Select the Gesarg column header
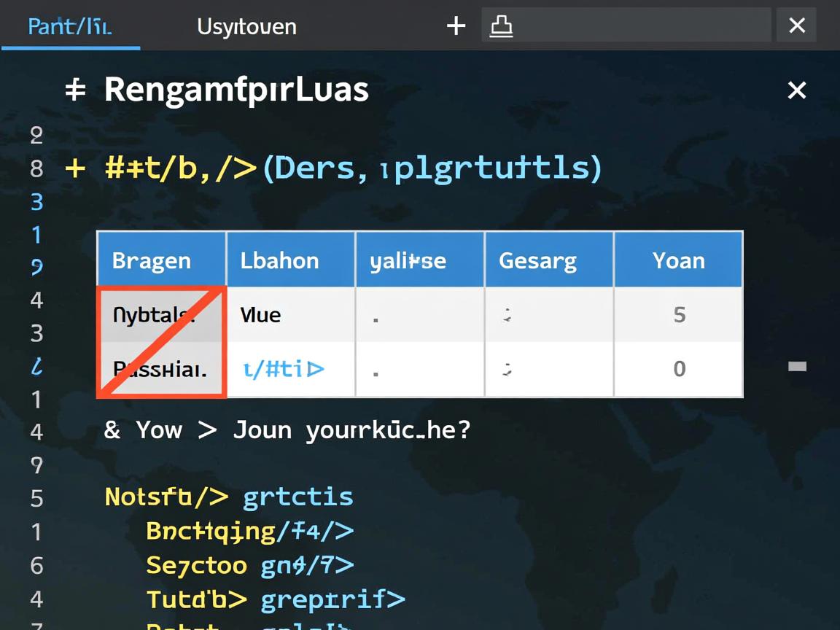840x630 pixels. click(537, 260)
